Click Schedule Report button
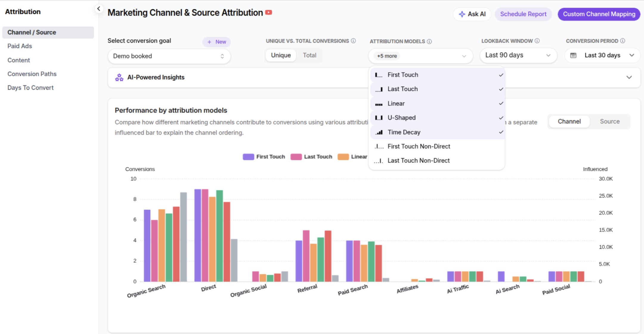The height and width of the screenshot is (334, 644). (523, 14)
